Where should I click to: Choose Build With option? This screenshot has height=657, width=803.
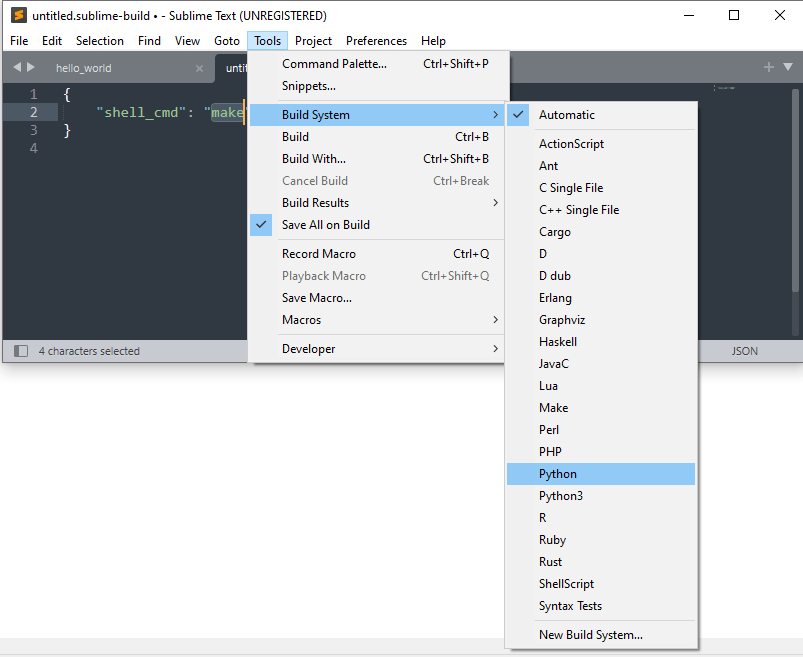coord(377,159)
